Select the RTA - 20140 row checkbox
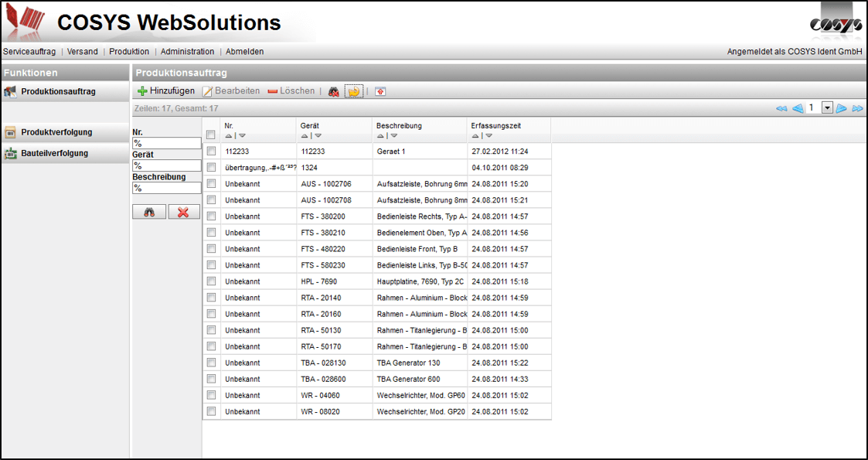The width and height of the screenshot is (868, 460). [x=211, y=297]
